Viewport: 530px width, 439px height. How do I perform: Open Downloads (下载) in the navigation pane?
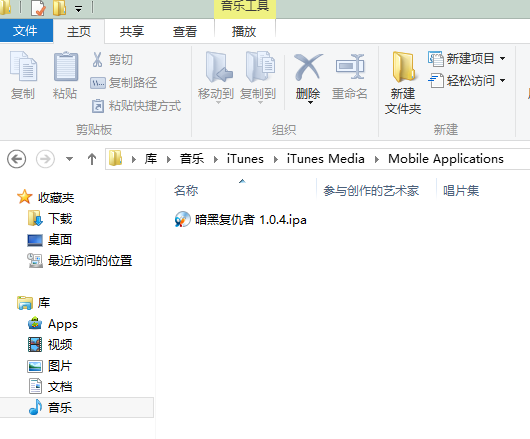pyautogui.click(x=60, y=218)
